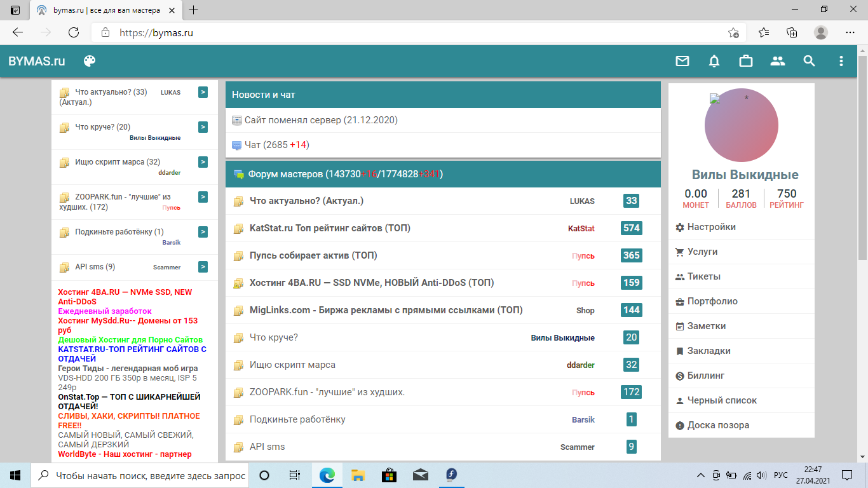868x488 pixels.
Task: Open the users group icon in header
Action: 778,61
